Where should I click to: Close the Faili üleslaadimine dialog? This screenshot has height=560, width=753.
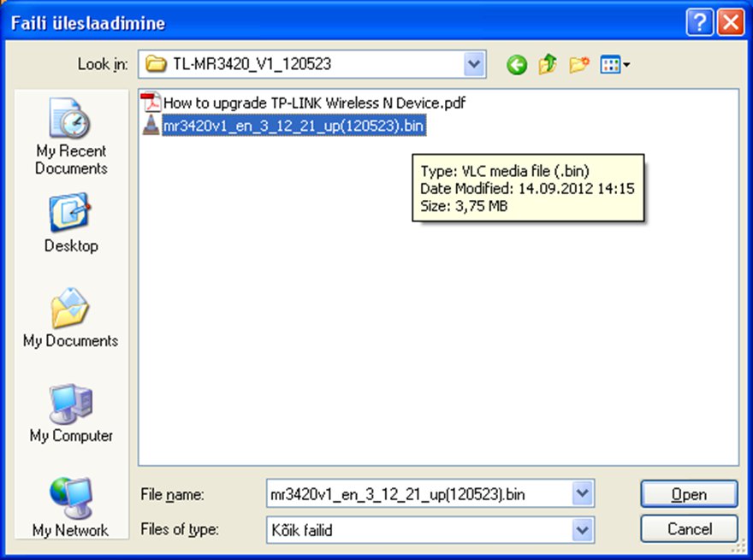coord(731,21)
